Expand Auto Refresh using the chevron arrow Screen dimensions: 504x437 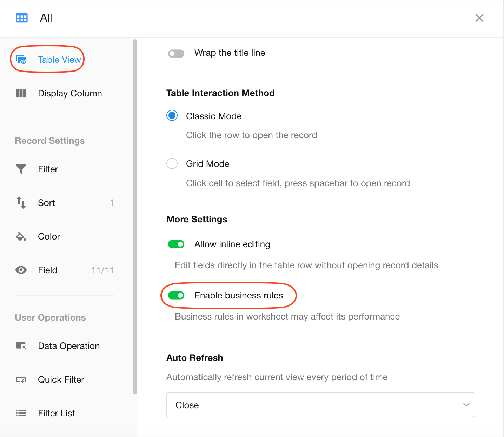click(x=466, y=405)
